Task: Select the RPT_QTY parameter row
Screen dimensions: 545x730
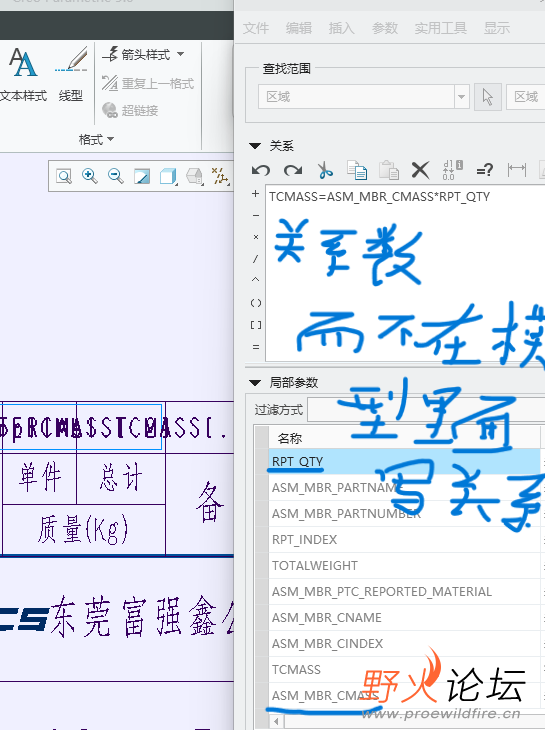Action: [404, 461]
